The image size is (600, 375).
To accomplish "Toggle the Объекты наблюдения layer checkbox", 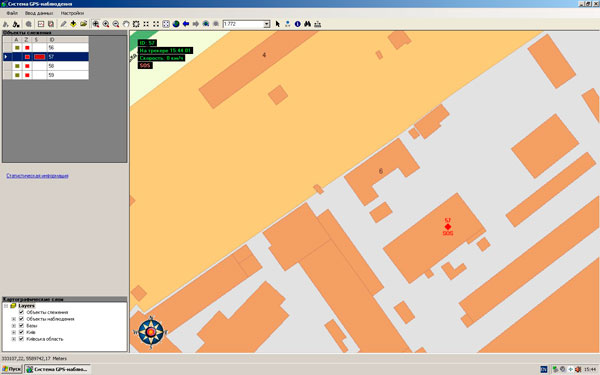I will click(21, 319).
